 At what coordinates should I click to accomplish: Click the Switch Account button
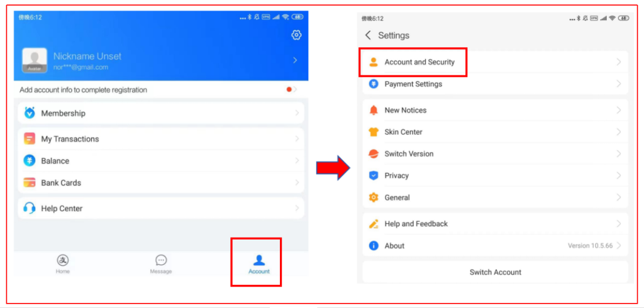point(496,272)
